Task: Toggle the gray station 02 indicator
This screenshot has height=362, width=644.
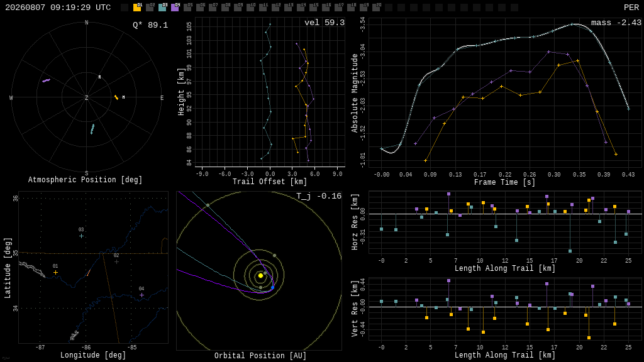Action: (x=150, y=8)
